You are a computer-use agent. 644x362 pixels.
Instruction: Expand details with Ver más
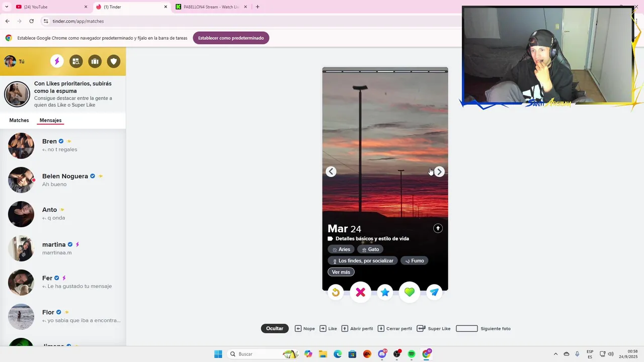341,272
